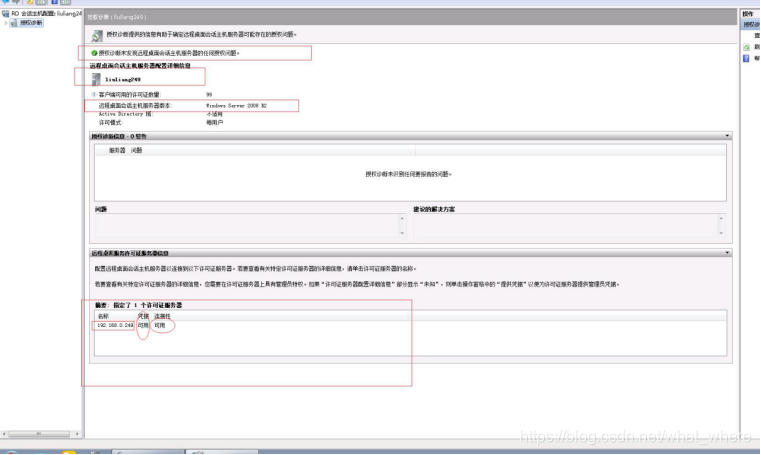Click the 凭据 column header

pos(143,316)
